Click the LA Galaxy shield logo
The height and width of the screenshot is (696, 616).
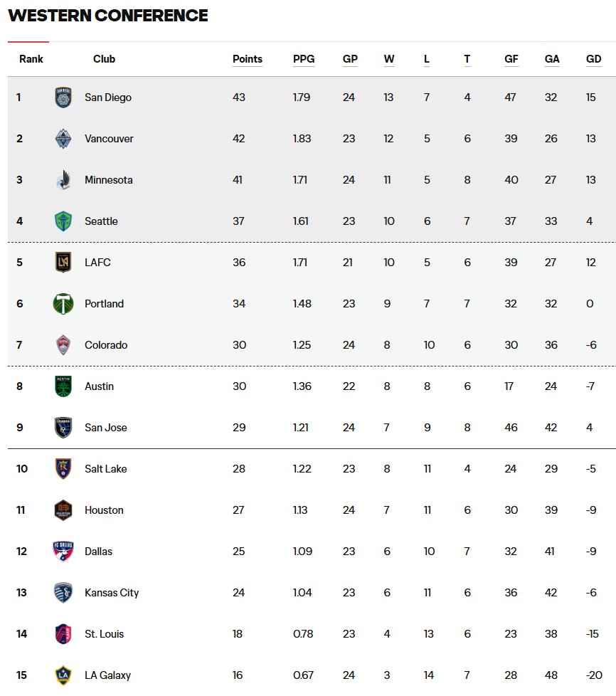(x=63, y=675)
